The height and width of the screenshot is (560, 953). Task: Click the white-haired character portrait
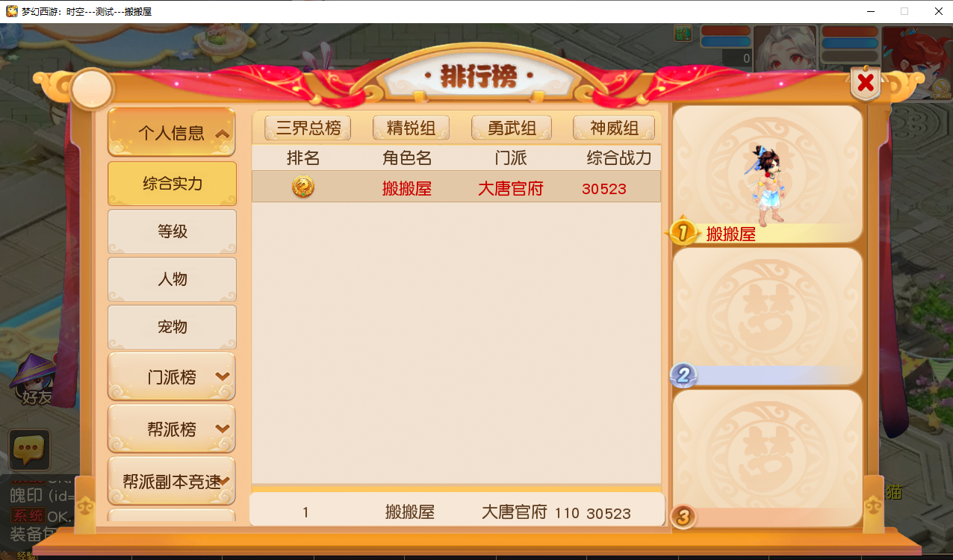(x=784, y=49)
